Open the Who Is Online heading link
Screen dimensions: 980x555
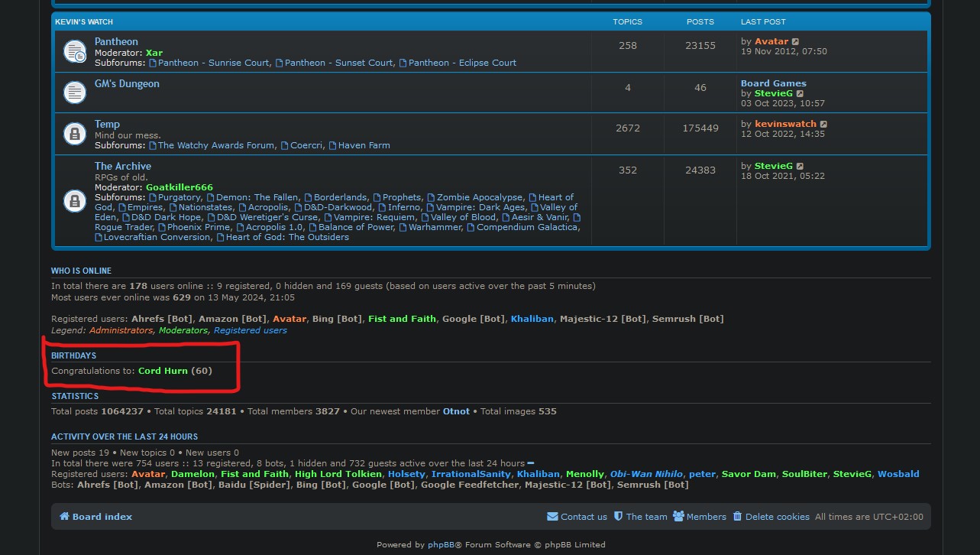[x=81, y=271]
